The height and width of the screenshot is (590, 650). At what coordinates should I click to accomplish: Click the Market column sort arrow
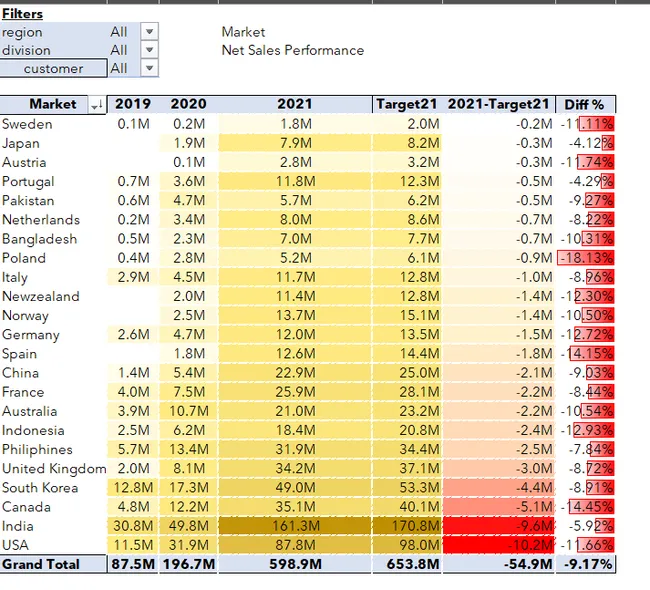coord(97,105)
